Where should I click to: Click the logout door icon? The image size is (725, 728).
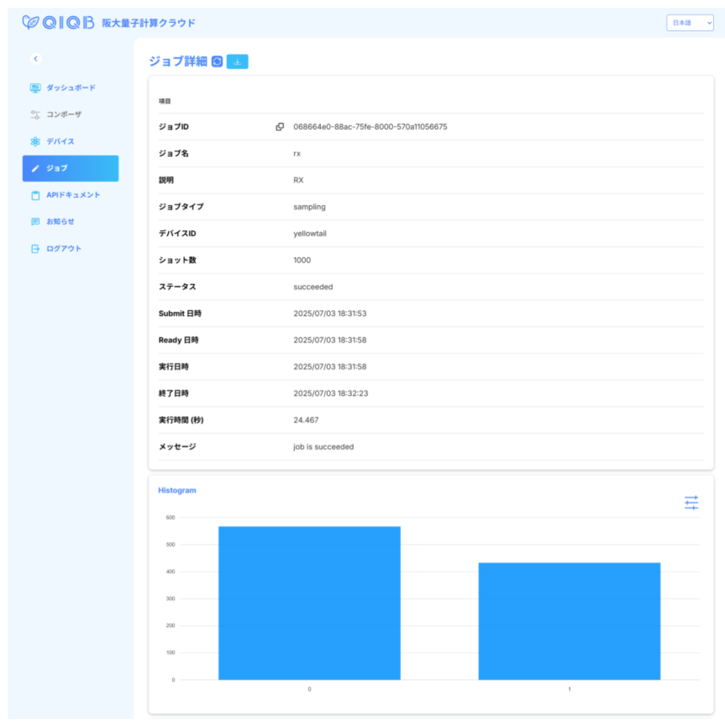click(x=35, y=249)
